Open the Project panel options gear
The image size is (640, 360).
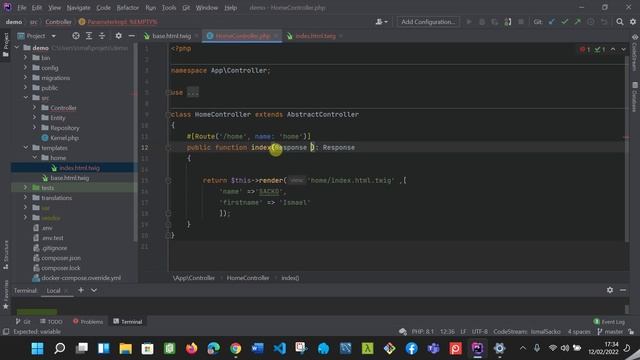click(118, 36)
